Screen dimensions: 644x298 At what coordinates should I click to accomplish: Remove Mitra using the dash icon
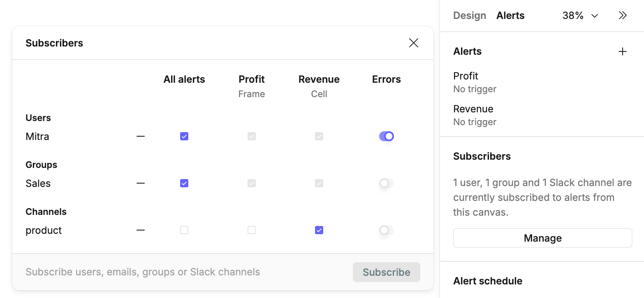point(141,136)
